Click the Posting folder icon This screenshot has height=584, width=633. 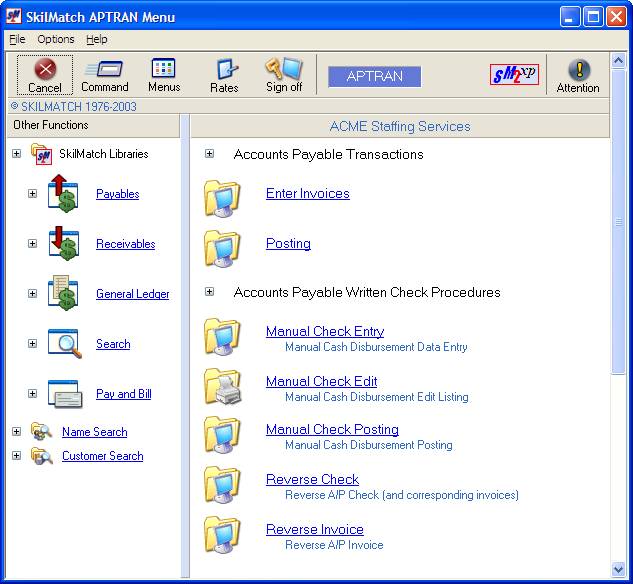(222, 249)
